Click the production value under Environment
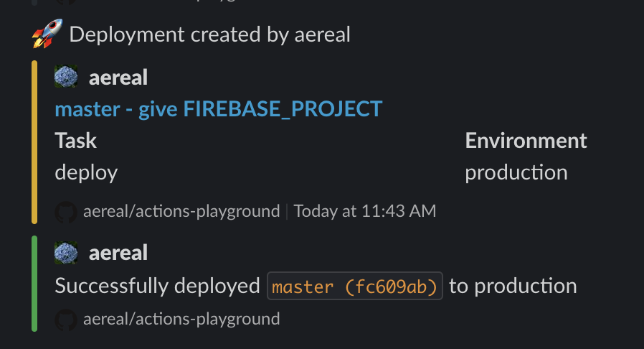This screenshot has height=349, width=644. [516, 172]
